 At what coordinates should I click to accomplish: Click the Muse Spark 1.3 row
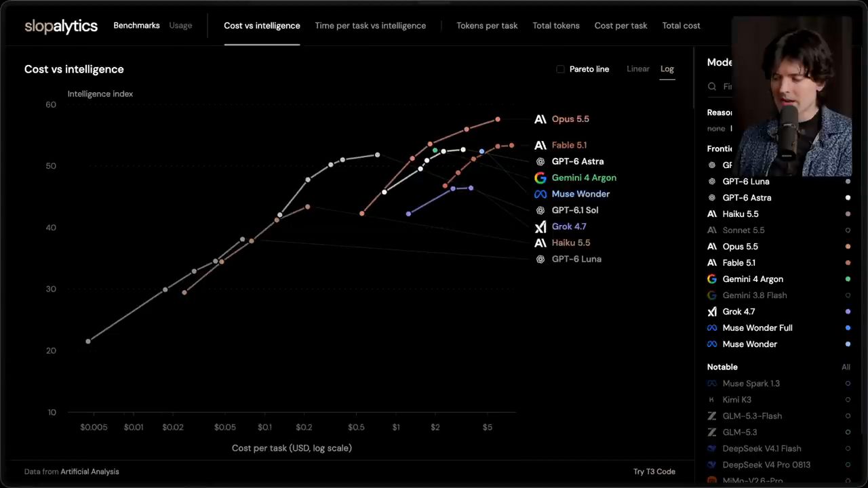coord(779,384)
